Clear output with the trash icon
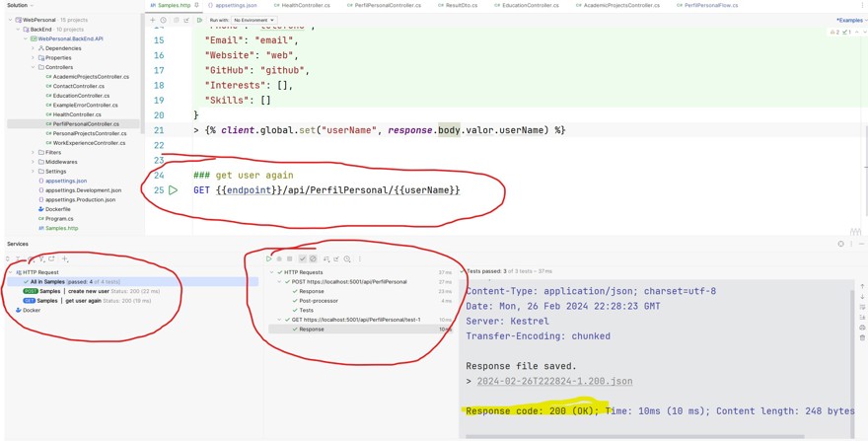 pos(862,337)
